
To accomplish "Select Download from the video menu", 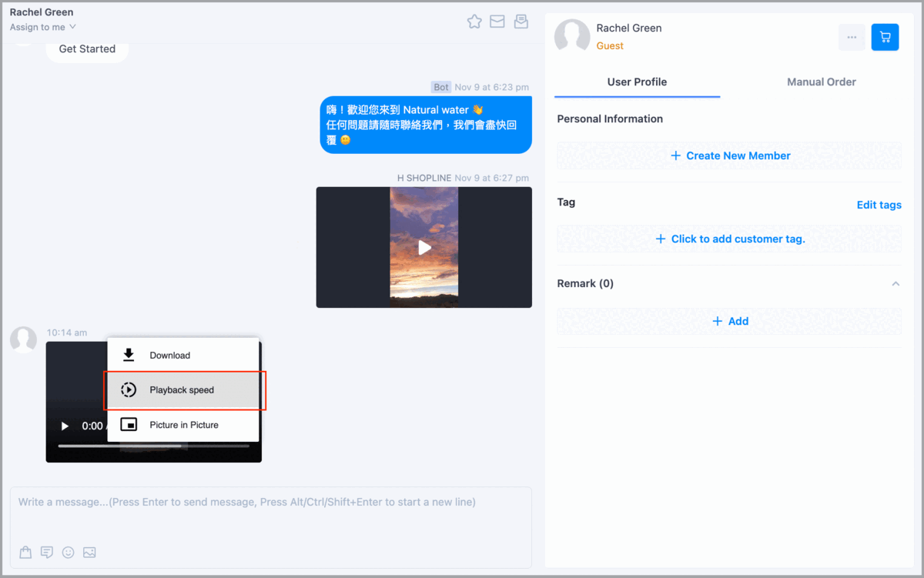I will [182, 355].
